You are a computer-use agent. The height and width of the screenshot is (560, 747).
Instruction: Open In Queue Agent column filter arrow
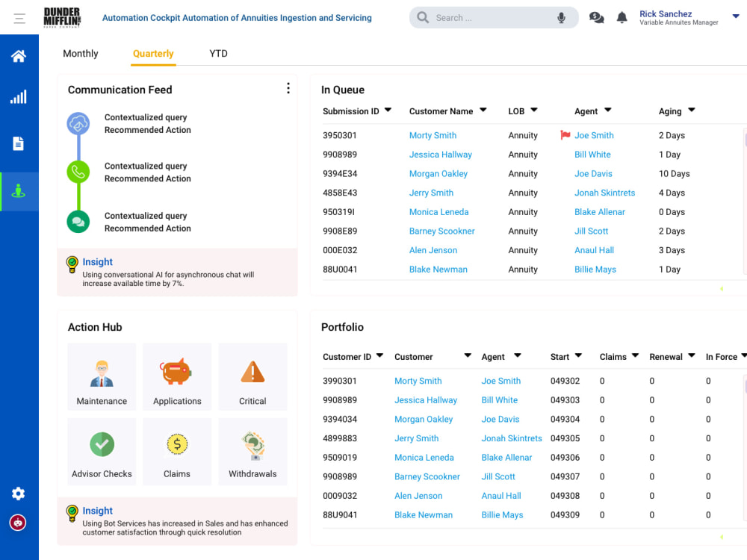(607, 110)
